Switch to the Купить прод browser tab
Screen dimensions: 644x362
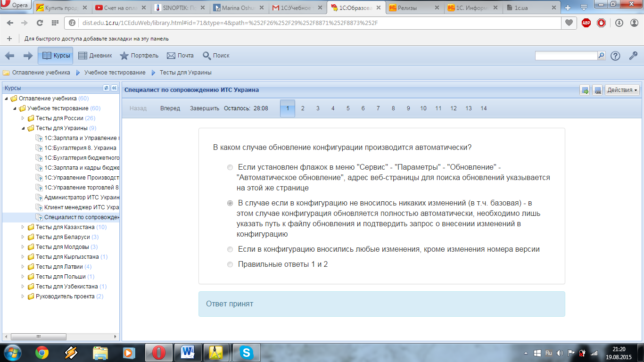point(62,7)
